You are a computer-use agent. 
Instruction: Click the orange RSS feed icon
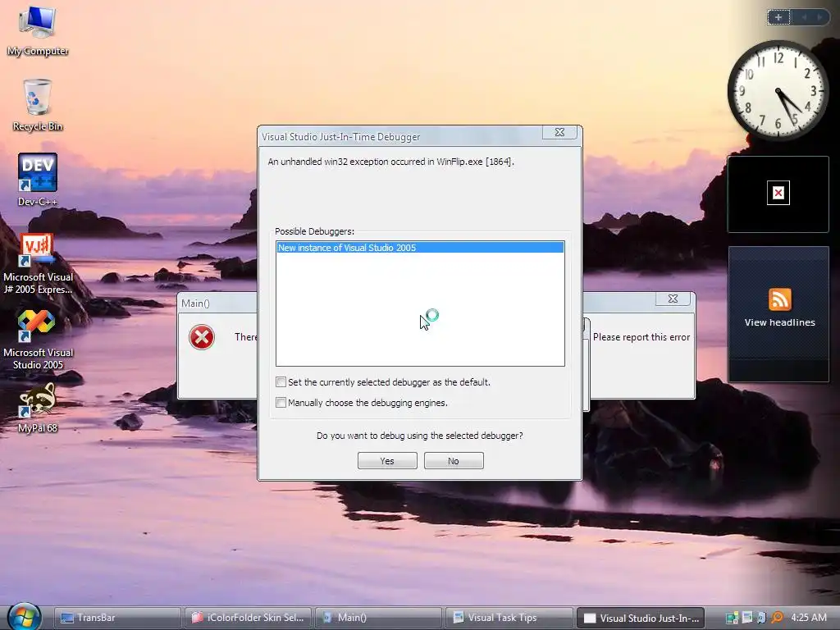coord(779,299)
